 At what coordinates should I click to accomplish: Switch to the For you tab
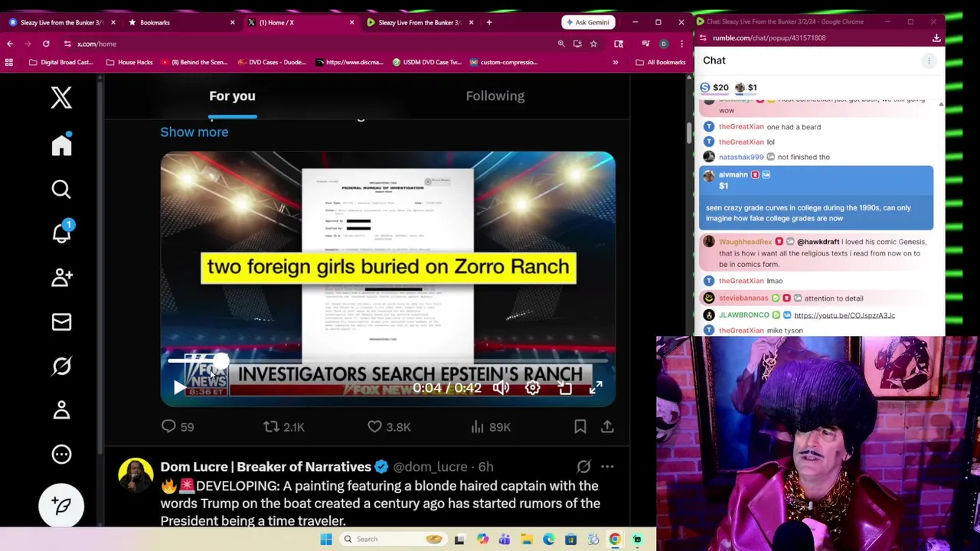click(232, 96)
